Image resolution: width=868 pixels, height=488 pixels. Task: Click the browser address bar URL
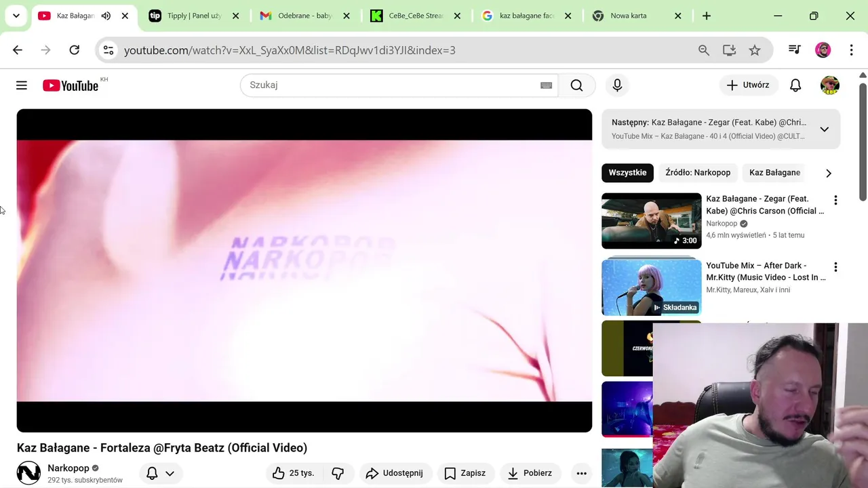(290, 50)
